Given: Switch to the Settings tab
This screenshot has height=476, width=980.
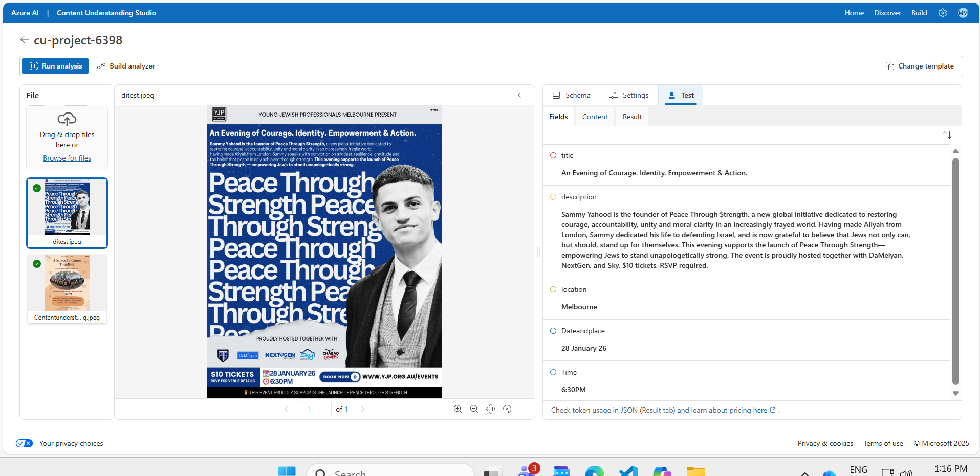Looking at the screenshot, I should [629, 95].
